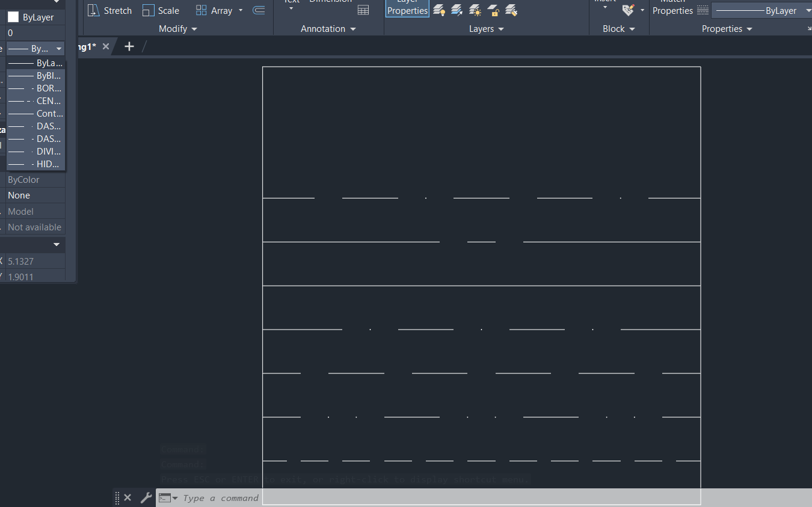This screenshot has width=812, height=507.
Task: Choose DIVIDE linetype in list
Action: pos(35,152)
